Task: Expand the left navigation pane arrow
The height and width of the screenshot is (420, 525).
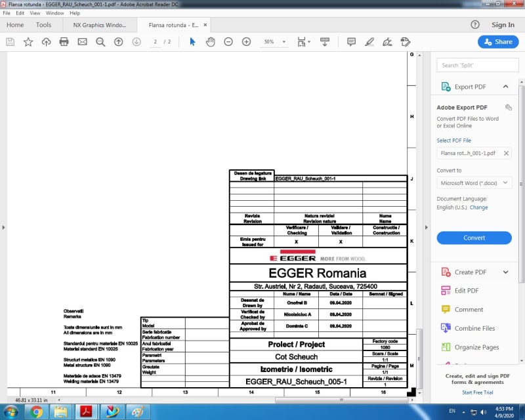Action: click(3, 228)
